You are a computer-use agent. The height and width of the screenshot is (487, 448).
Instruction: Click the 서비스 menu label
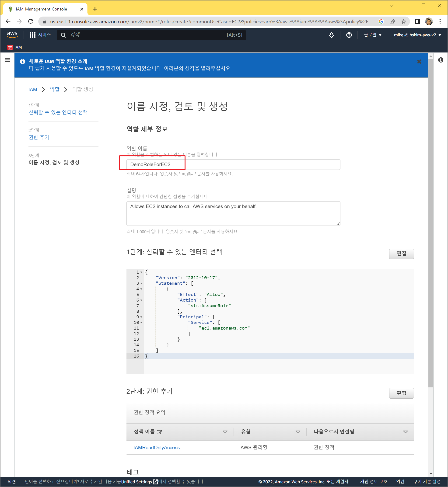click(45, 35)
